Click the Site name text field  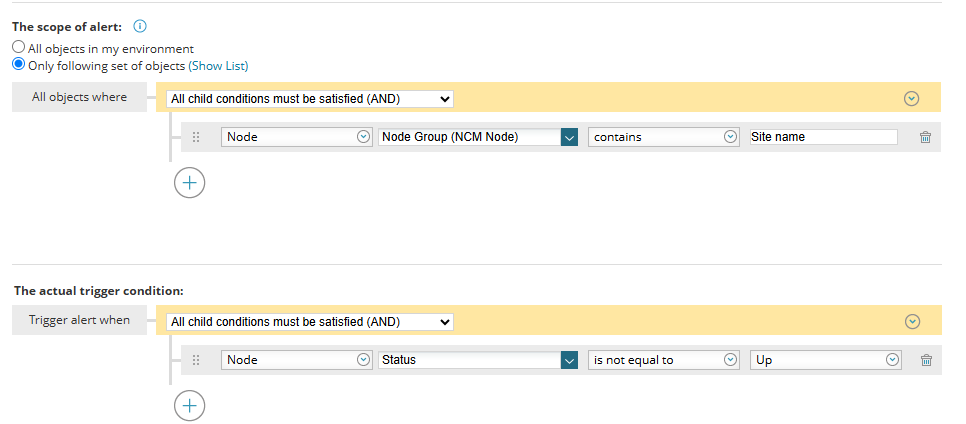[x=824, y=137]
